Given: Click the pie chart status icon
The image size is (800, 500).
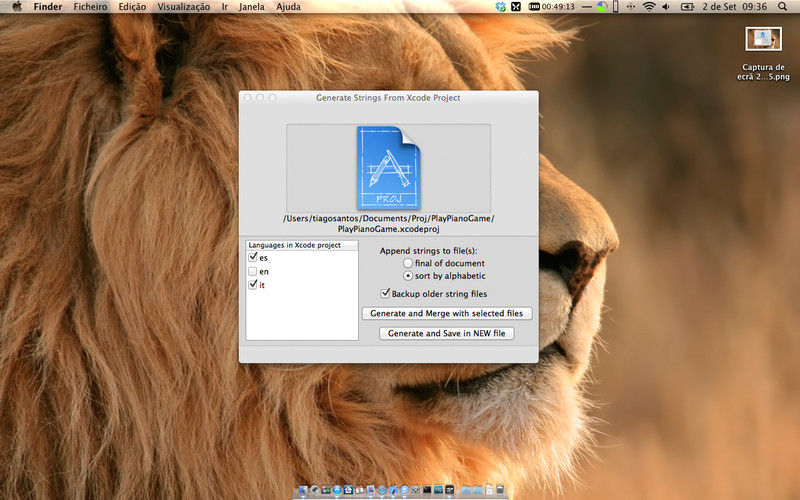Looking at the screenshot, I should [603, 7].
